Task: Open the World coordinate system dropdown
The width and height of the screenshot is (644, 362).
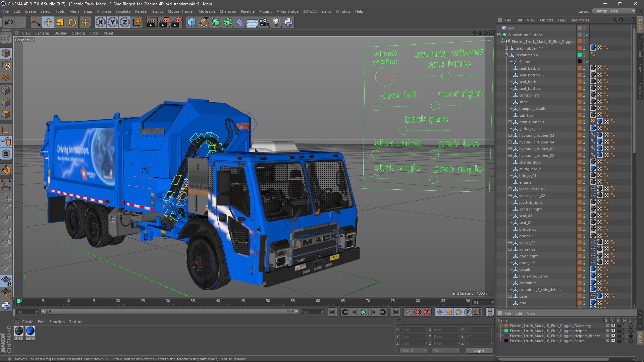Action: [413, 351]
